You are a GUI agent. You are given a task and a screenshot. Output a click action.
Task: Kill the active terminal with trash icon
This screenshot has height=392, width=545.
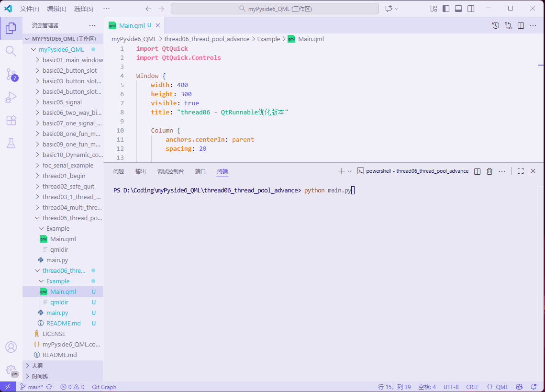[x=489, y=171]
